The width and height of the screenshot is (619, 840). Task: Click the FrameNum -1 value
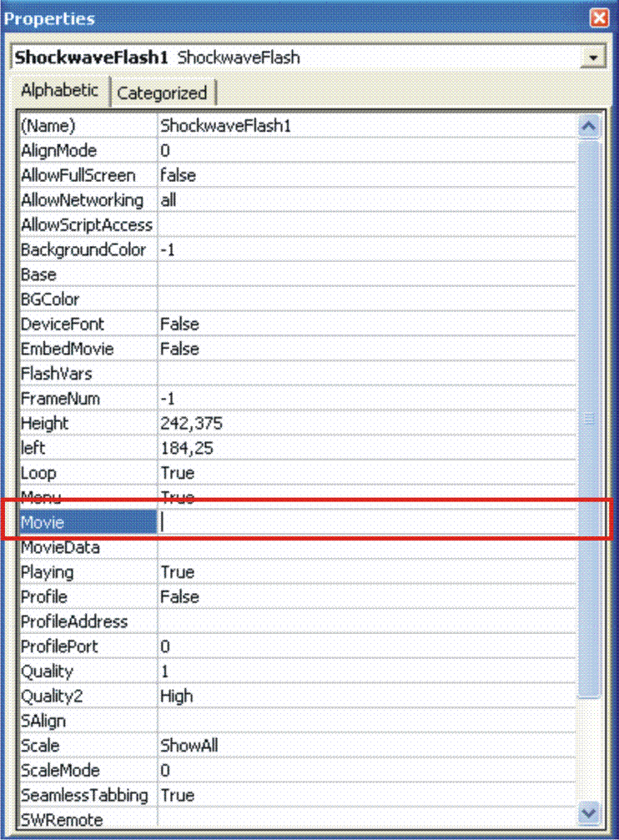pyautogui.click(x=168, y=399)
